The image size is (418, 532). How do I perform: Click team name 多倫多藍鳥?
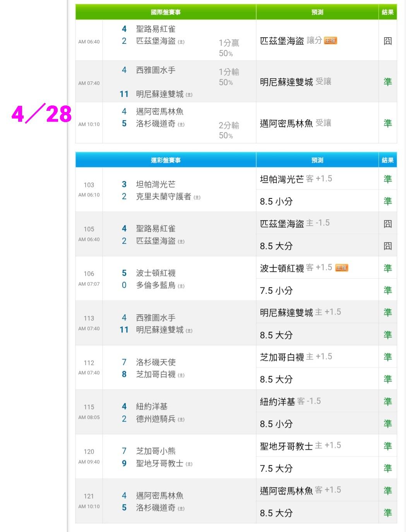click(156, 286)
